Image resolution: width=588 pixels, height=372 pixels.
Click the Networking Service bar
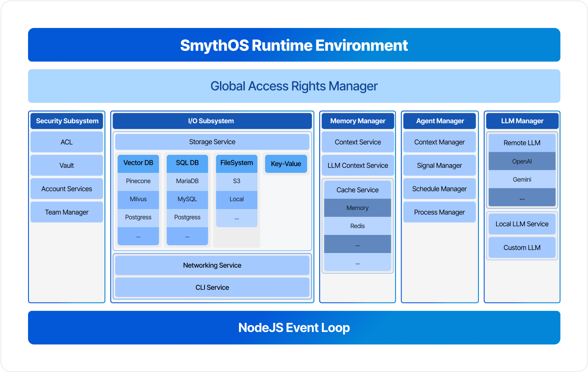[x=212, y=266]
